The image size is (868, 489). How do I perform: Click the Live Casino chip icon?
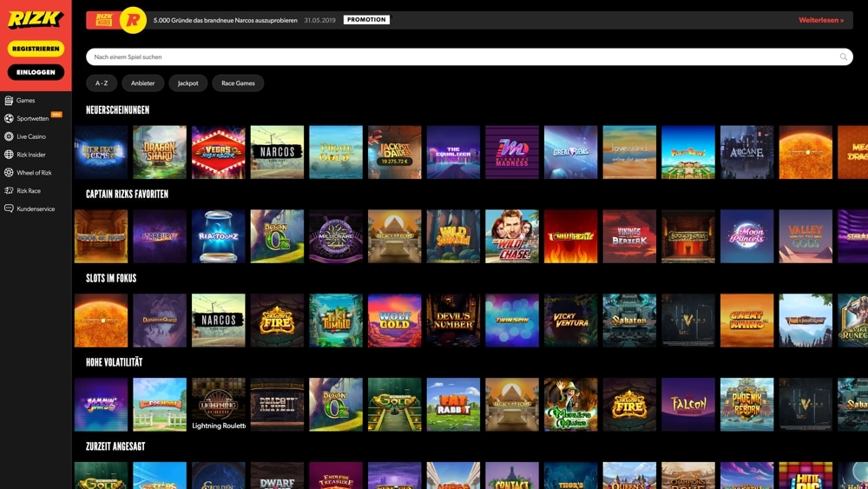(x=9, y=136)
